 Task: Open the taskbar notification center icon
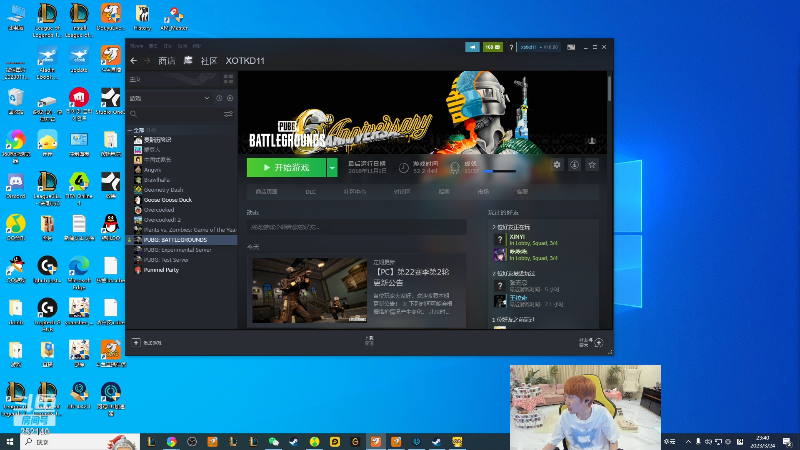(x=788, y=441)
